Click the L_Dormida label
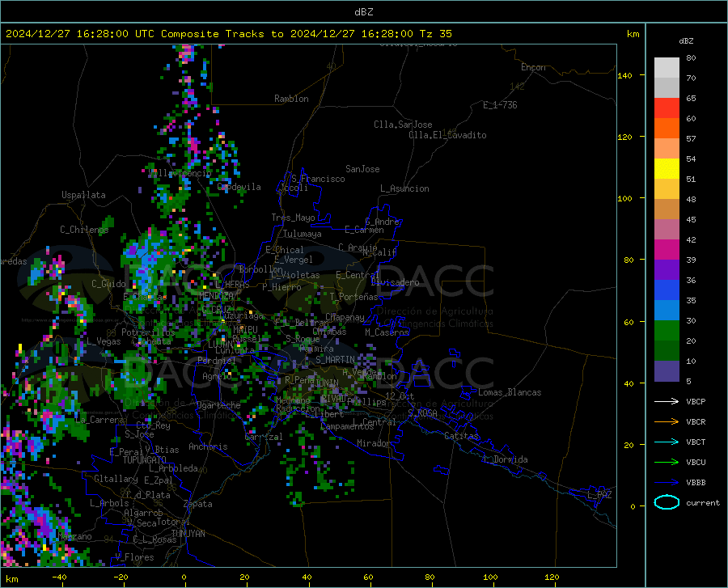The height and width of the screenshot is (588, 728). click(x=505, y=459)
